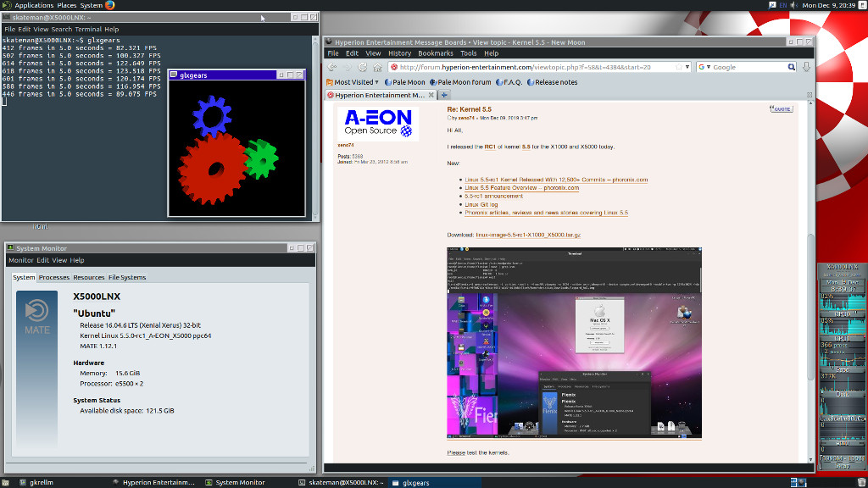The image size is (868, 488).
Task: Click the Pale Moon bookmark in toolbar
Action: tap(404, 82)
